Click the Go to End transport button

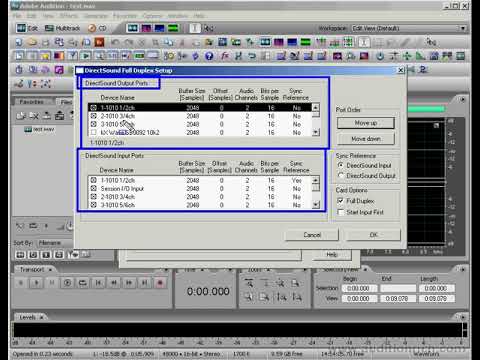pyautogui.click(x=144, y=283)
